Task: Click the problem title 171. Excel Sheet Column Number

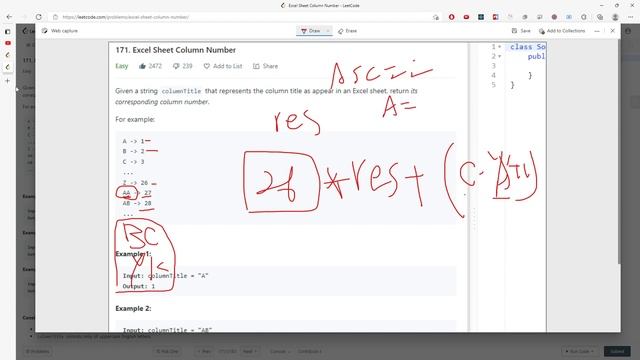Action: (x=176, y=50)
